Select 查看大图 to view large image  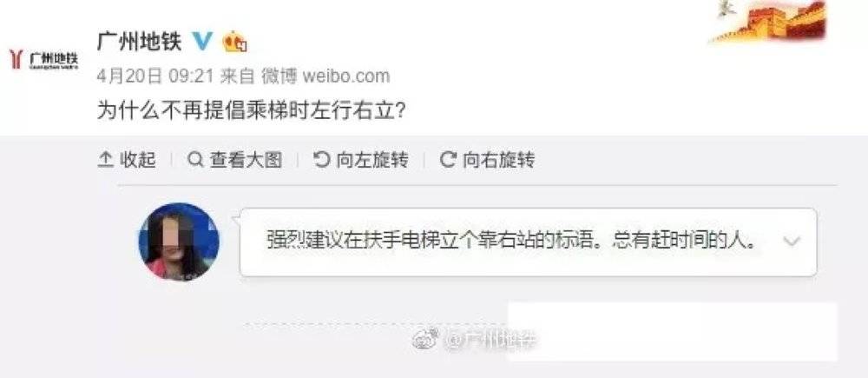(246, 160)
